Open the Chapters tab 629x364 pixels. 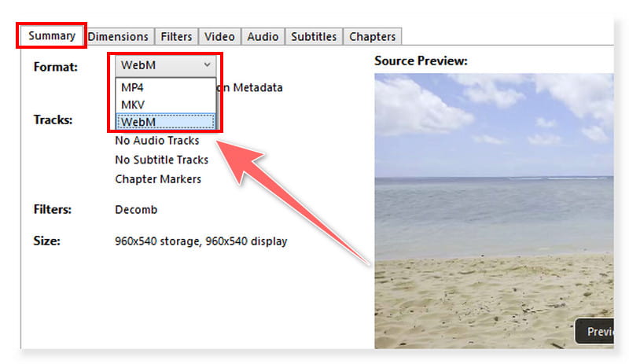(x=373, y=36)
